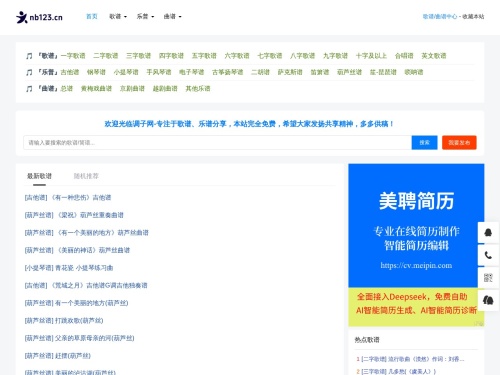Open the 四字歌谱 category
This screenshot has width=500, height=375.
click(x=171, y=56)
